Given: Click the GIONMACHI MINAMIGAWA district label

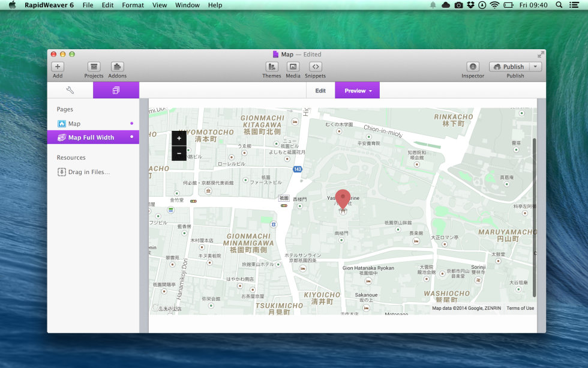Looking at the screenshot, I should click(x=248, y=243).
